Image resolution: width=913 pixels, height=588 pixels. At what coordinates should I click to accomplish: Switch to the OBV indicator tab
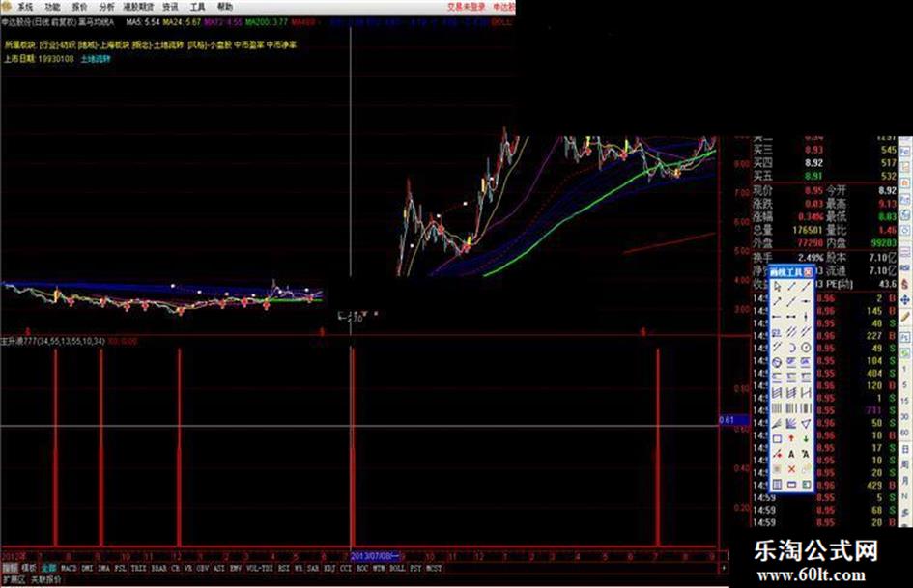203,568
